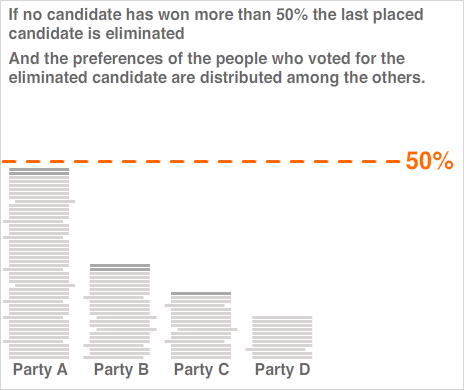This screenshot has height=390, width=464.
Task: Select the Party D label
Action: click(x=283, y=369)
